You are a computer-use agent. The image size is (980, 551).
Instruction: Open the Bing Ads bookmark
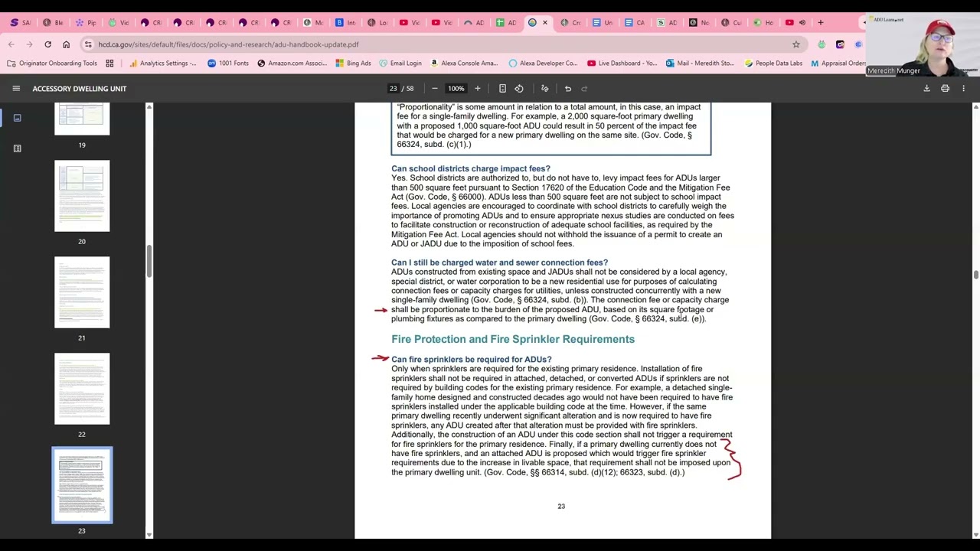[x=353, y=64]
